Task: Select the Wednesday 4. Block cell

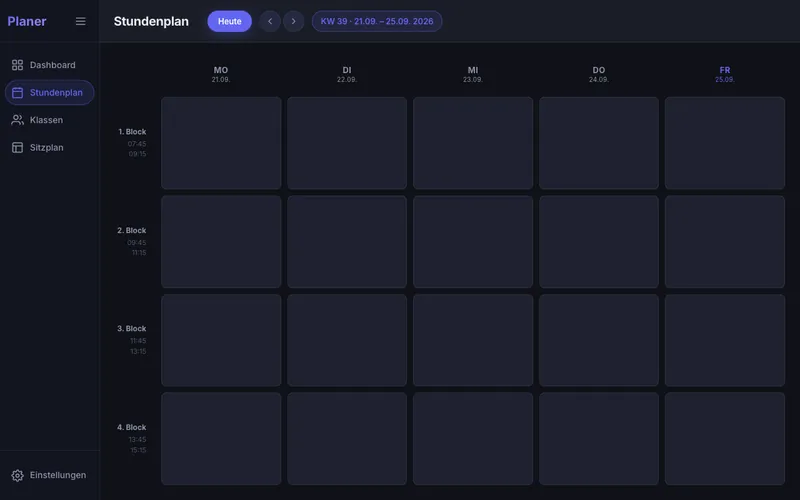Action: tap(473, 439)
